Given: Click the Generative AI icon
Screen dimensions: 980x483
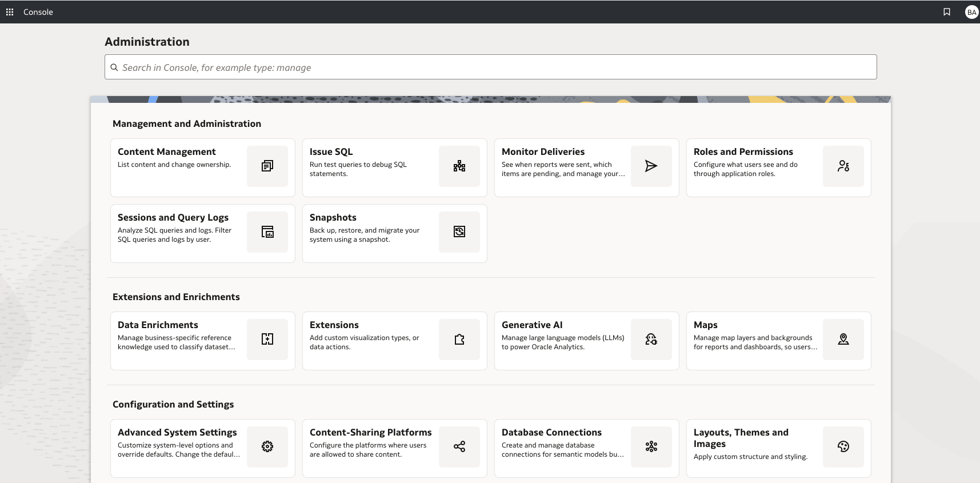Looking at the screenshot, I should (x=651, y=340).
